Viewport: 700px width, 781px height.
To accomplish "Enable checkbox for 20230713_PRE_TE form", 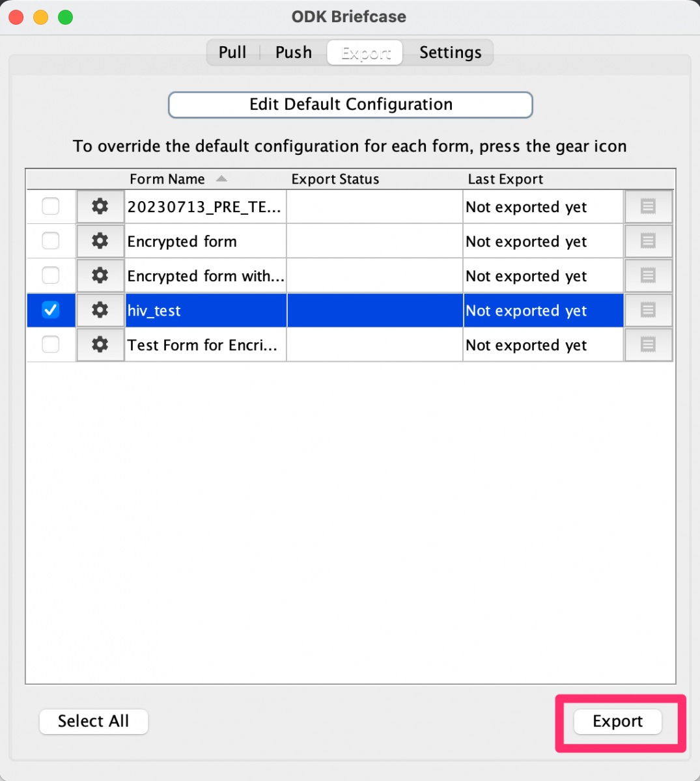I will pyautogui.click(x=50, y=206).
